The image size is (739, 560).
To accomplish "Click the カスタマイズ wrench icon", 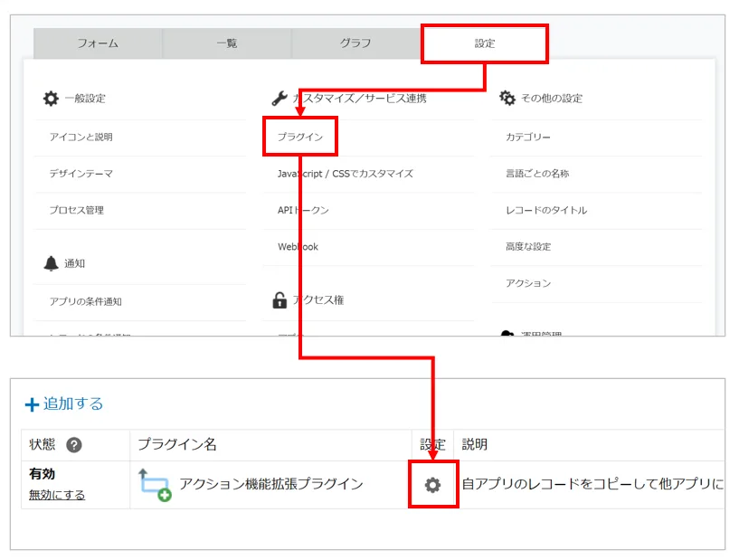I will (279, 98).
